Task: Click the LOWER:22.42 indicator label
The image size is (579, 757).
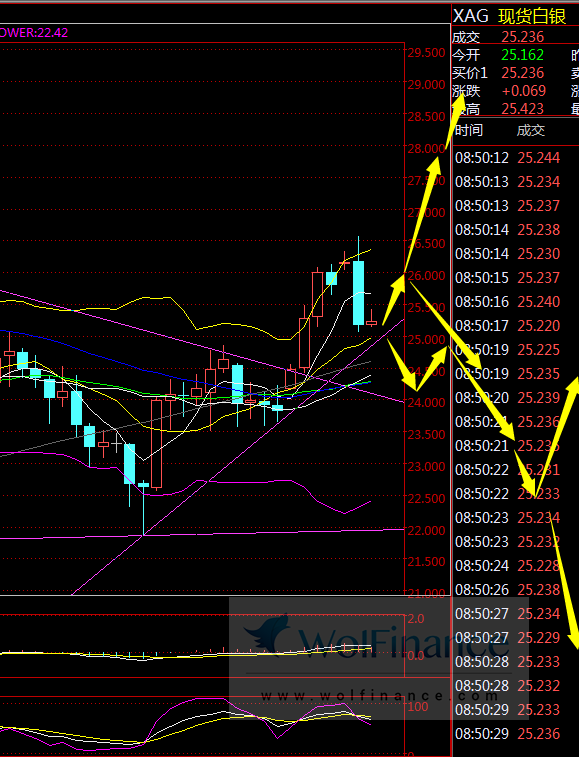Action: (x=34, y=33)
